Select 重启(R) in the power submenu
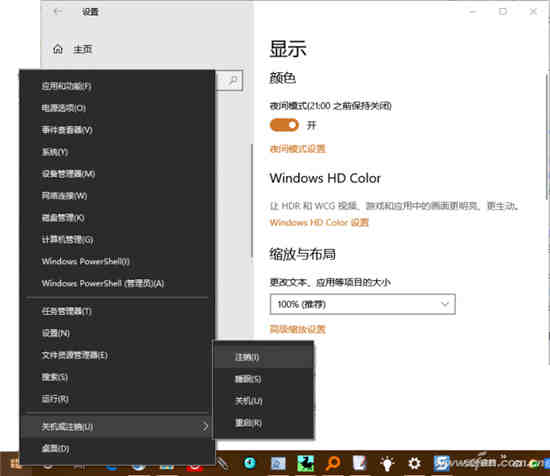This screenshot has height=476, width=550. click(248, 423)
